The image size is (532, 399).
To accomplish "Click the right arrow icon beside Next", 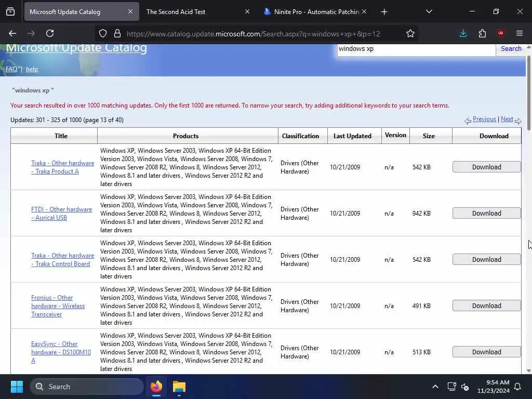I will click(x=518, y=121).
